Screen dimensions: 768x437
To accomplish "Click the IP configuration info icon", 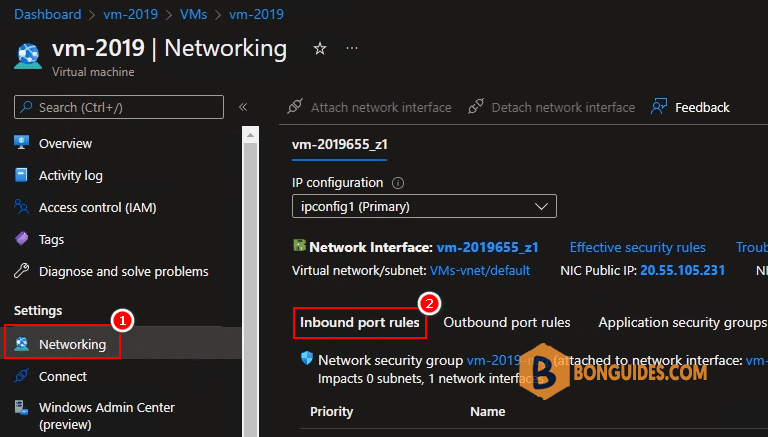I will pos(398,183).
